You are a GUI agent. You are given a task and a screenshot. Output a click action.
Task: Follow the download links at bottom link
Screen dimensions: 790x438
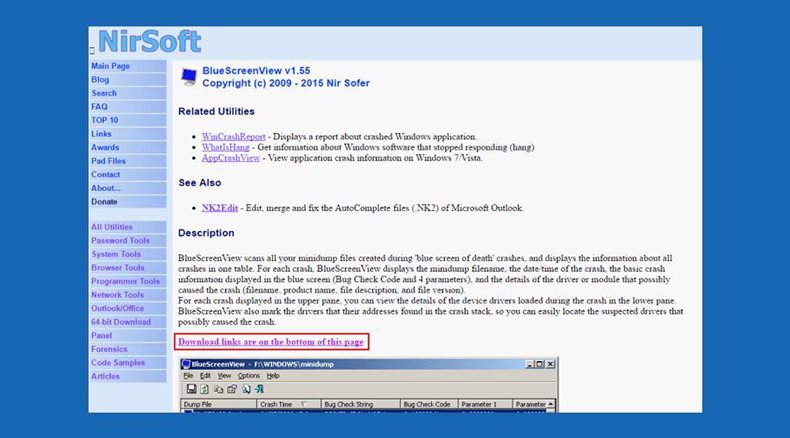[271, 342]
